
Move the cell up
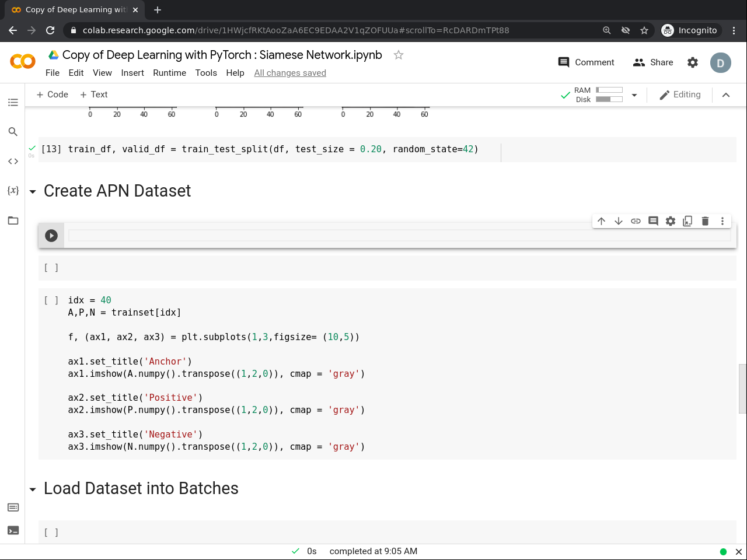pos(601,221)
